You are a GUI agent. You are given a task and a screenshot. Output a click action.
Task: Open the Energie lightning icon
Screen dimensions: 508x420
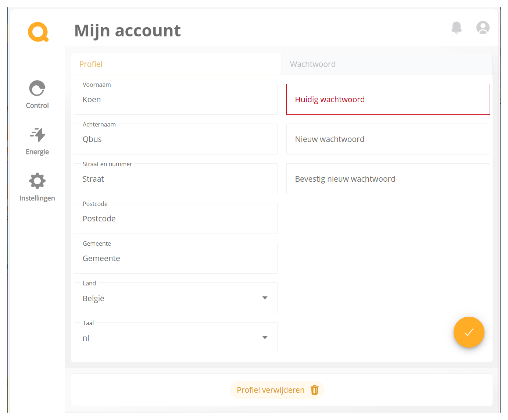(x=37, y=135)
